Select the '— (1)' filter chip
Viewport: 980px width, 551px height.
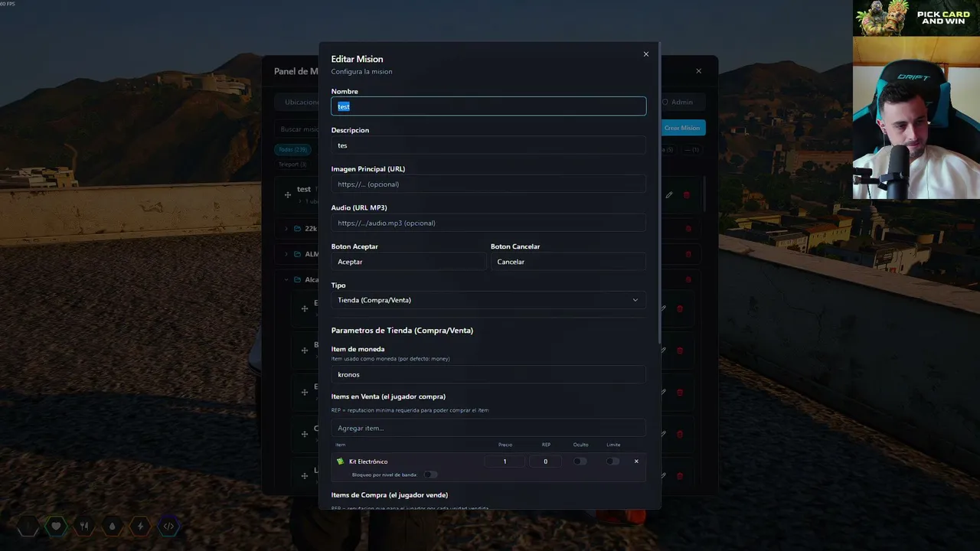tap(691, 150)
